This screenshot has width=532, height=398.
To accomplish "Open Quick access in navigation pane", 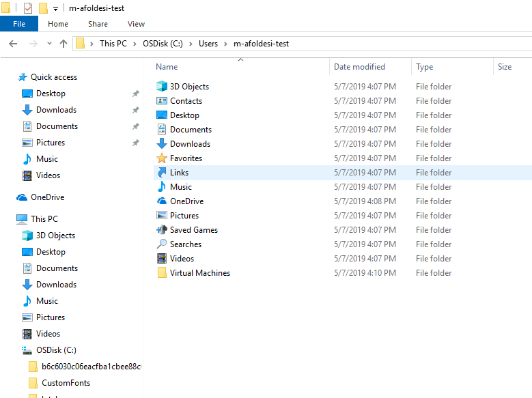I will click(53, 77).
